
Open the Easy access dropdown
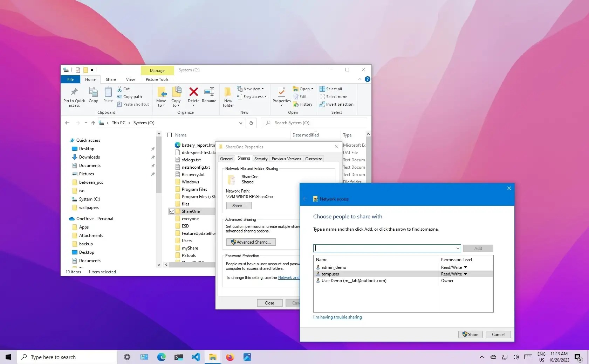click(252, 97)
